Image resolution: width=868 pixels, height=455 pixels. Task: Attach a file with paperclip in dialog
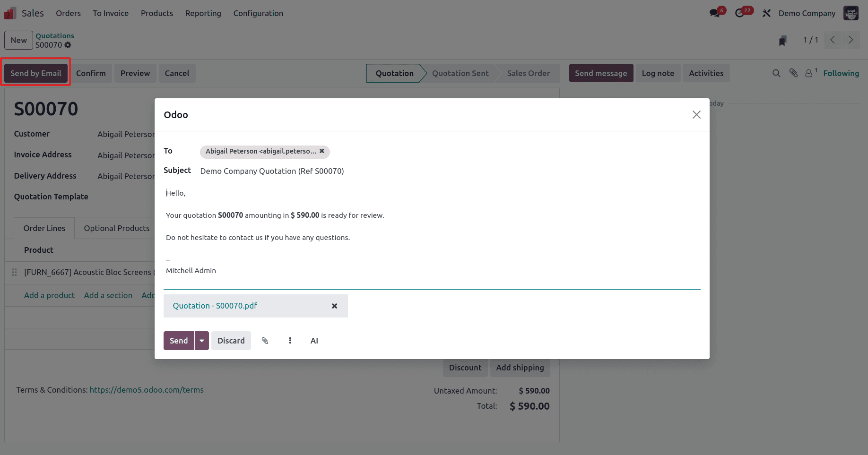(265, 341)
